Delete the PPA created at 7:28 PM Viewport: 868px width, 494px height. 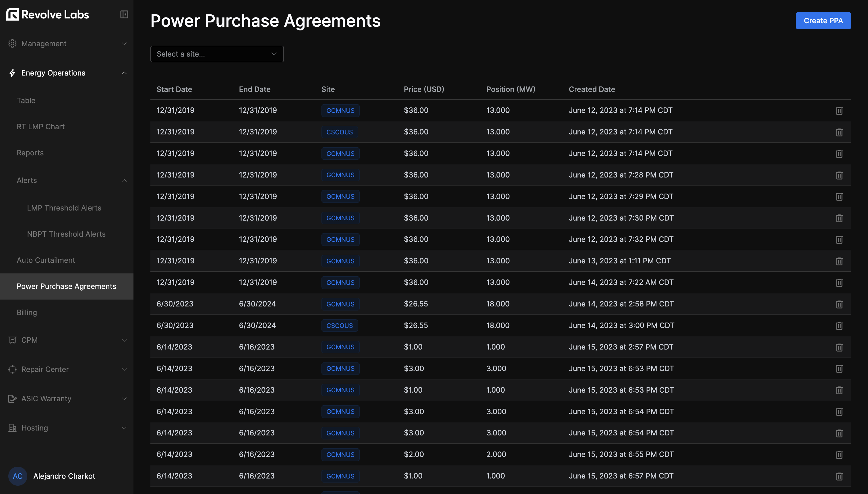click(x=839, y=175)
